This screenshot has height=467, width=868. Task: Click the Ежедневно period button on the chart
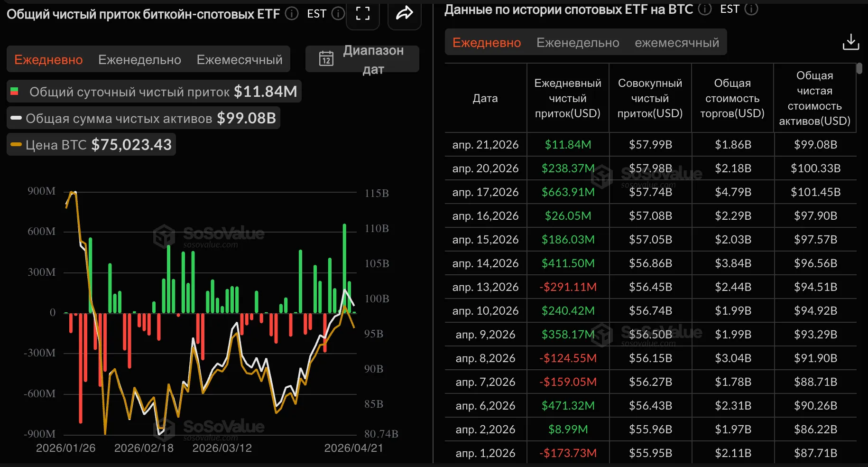[49, 59]
